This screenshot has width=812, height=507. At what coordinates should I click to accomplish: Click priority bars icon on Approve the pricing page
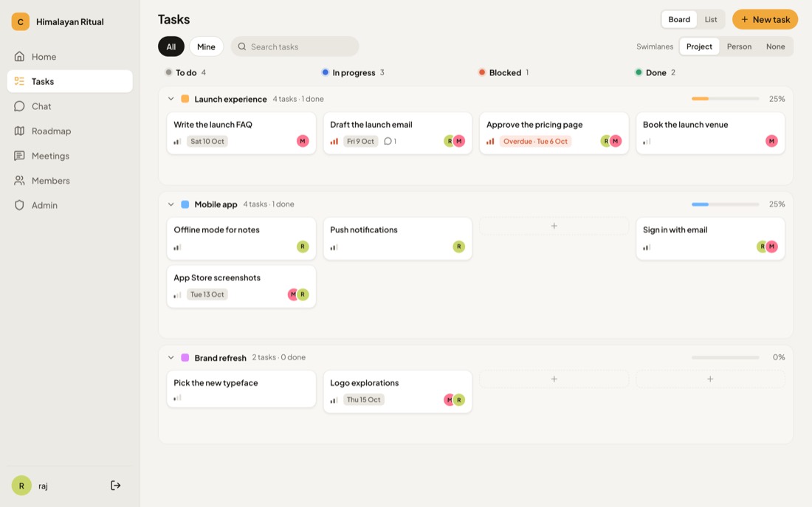[490, 141]
